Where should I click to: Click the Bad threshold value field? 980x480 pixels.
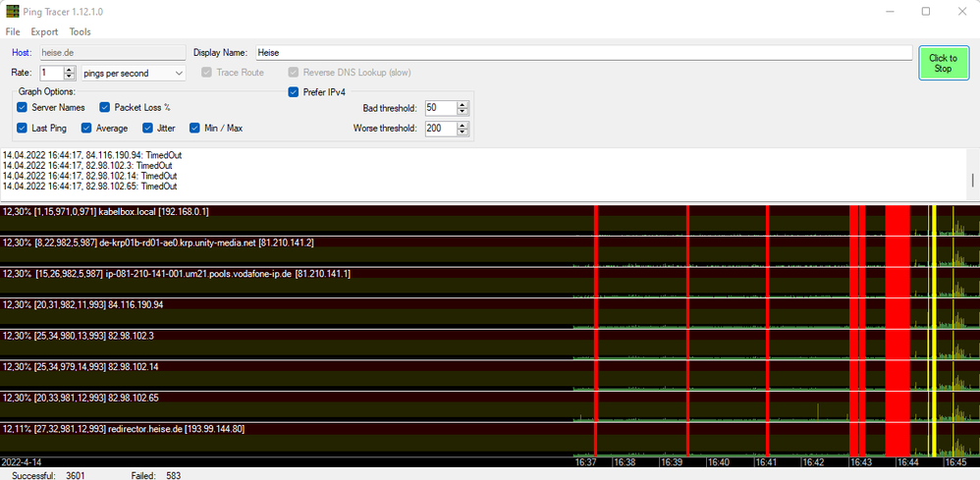coord(440,108)
